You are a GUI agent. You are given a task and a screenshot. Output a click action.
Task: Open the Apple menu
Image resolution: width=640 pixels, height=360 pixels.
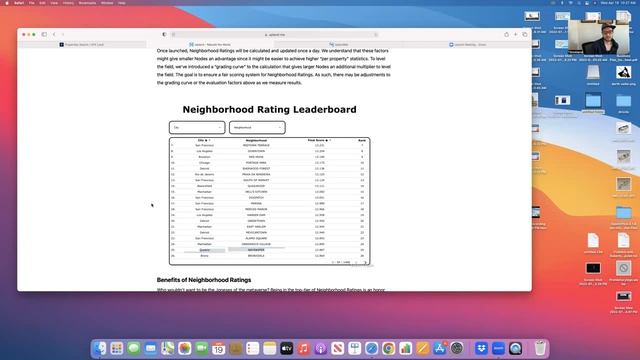click(x=7, y=3)
